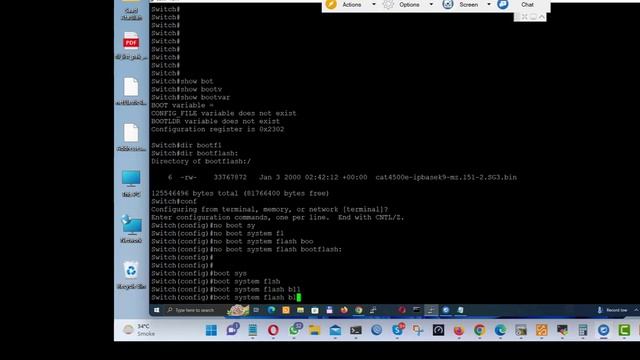Select the PDF file on remote desktop
The width and height of the screenshot is (640, 360).
131,46
